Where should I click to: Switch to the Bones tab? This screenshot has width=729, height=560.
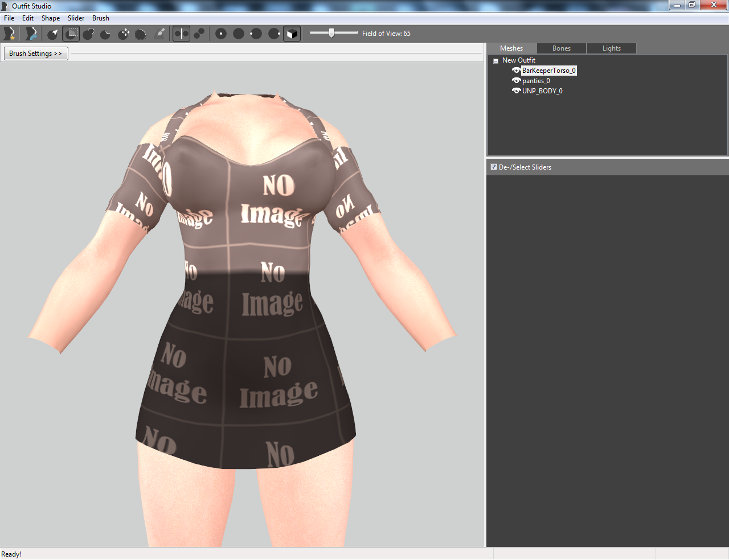(x=561, y=48)
